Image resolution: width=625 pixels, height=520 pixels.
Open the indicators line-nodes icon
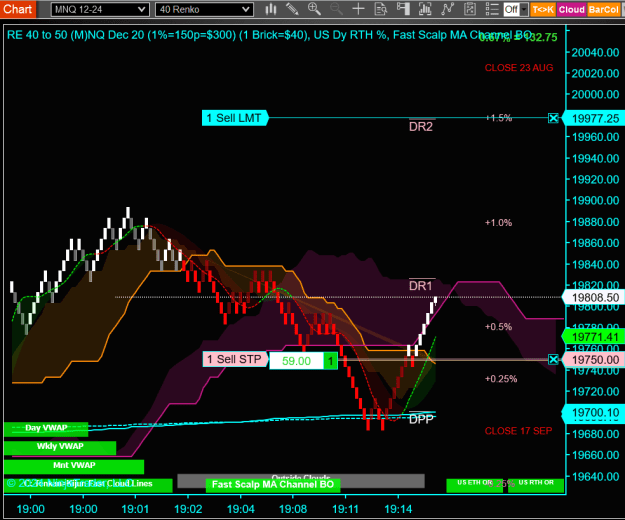[x=447, y=9]
